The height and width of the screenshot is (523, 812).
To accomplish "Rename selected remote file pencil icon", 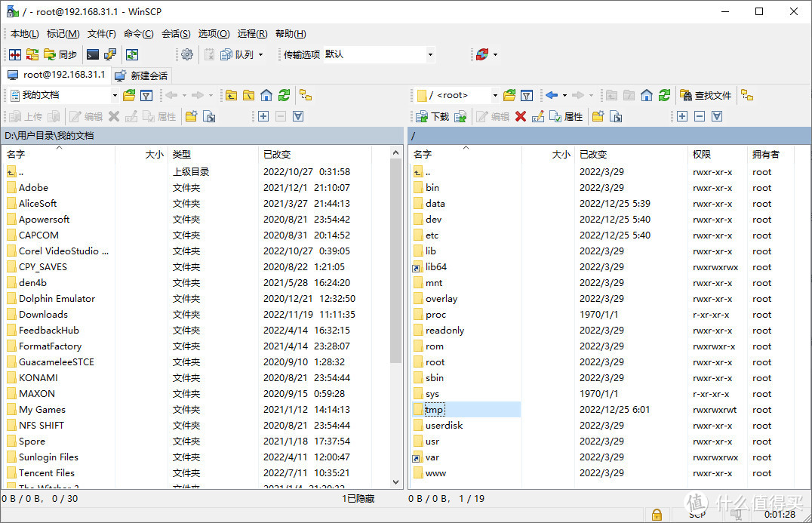I will 538,116.
